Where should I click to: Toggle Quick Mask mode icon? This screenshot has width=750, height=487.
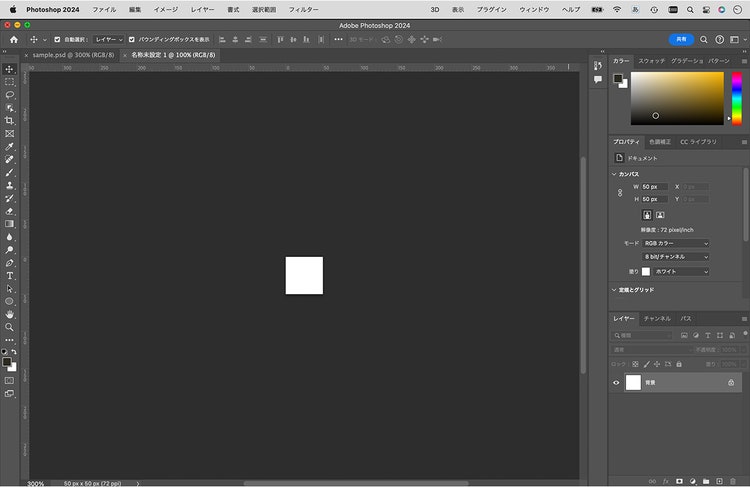point(9,381)
